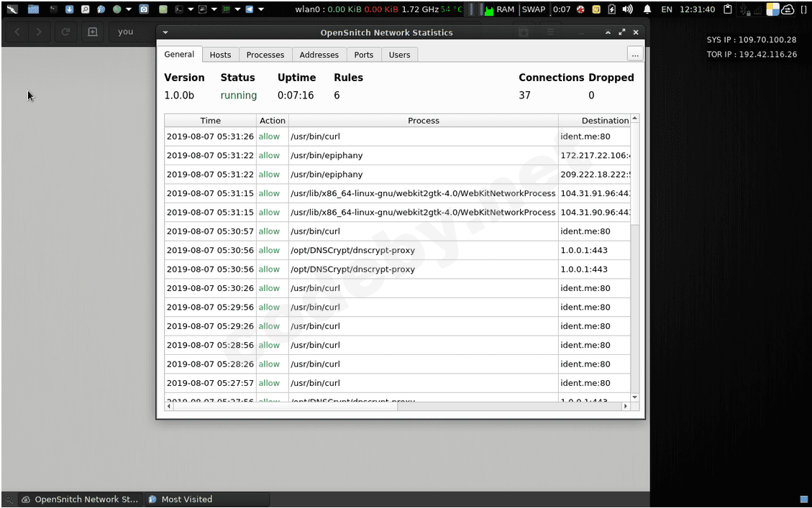The width and height of the screenshot is (812, 508).
Task: Click the magnifier search icon in the top panel
Action: [x=85, y=9]
